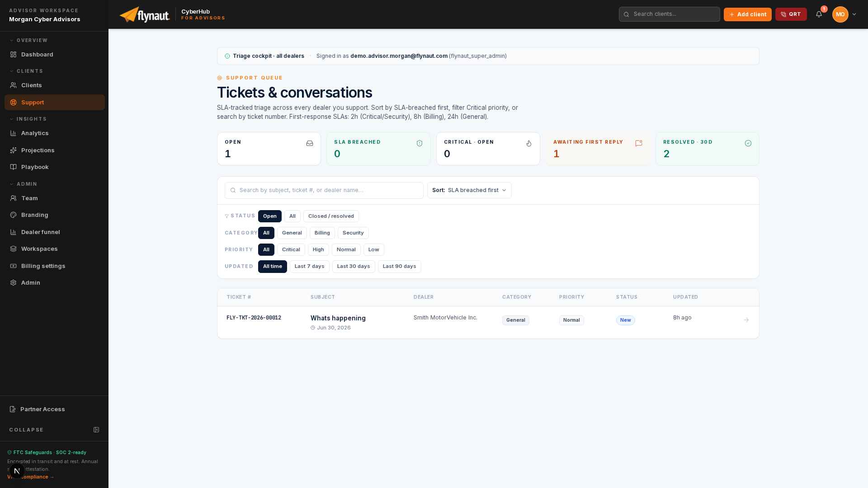868x488 pixels.
Task: Filter category by General
Action: tap(292, 233)
